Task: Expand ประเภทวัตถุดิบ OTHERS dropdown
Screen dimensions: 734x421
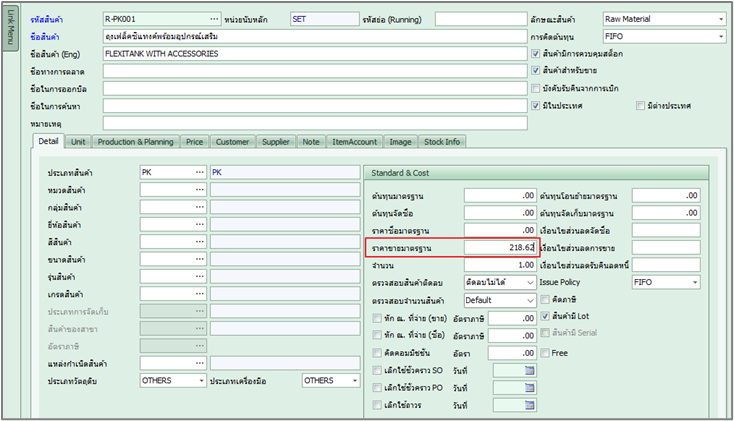Action: 201,380
